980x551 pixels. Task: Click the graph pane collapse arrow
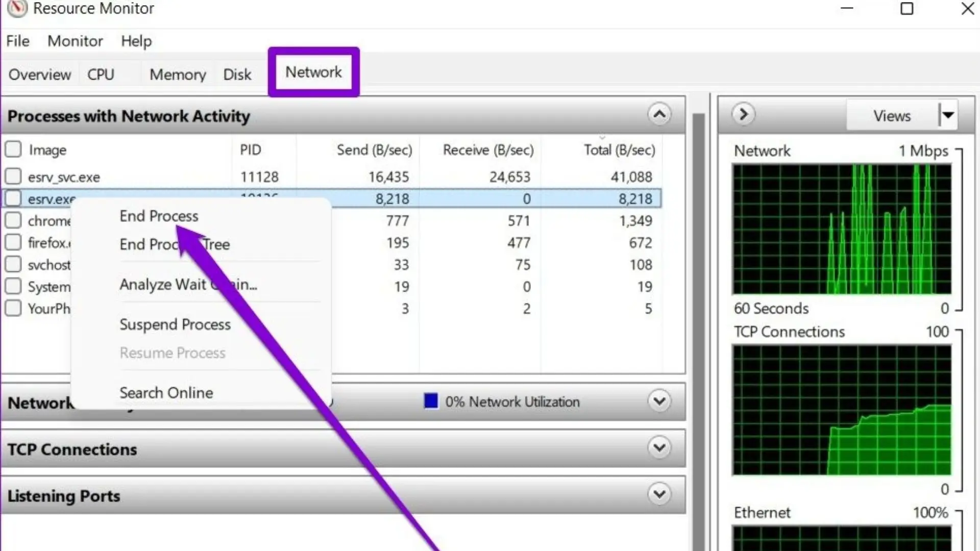coord(743,114)
